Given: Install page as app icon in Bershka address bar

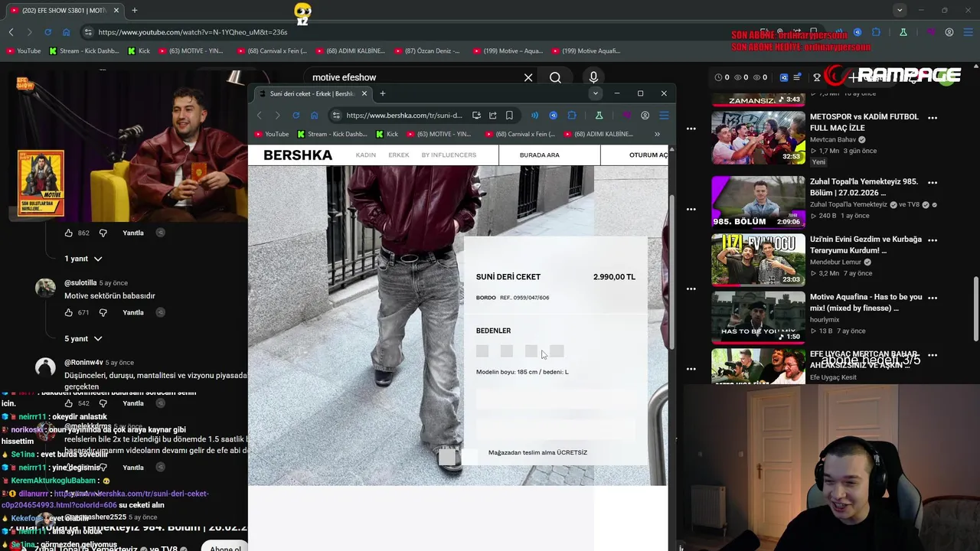Looking at the screenshot, I should click(x=476, y=116).
